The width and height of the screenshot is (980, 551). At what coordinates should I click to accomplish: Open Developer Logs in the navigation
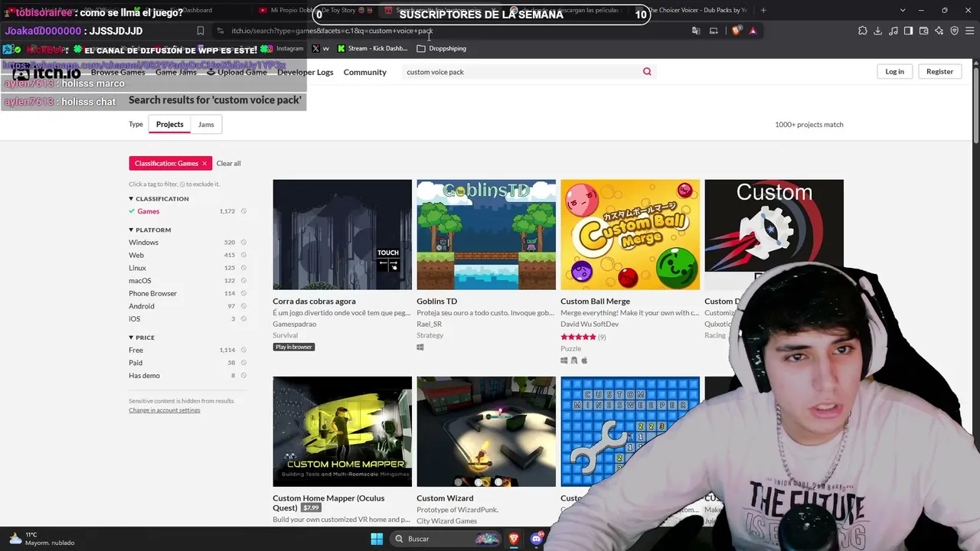pos(305,72)
